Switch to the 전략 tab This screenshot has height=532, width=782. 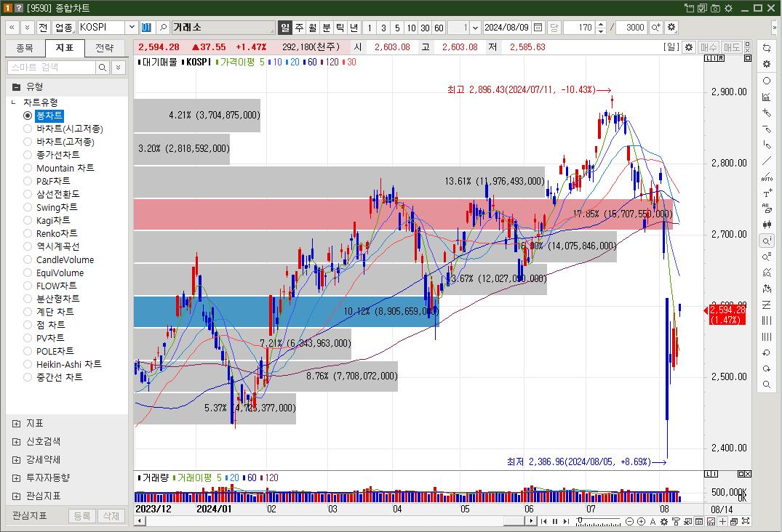point(104,48)
